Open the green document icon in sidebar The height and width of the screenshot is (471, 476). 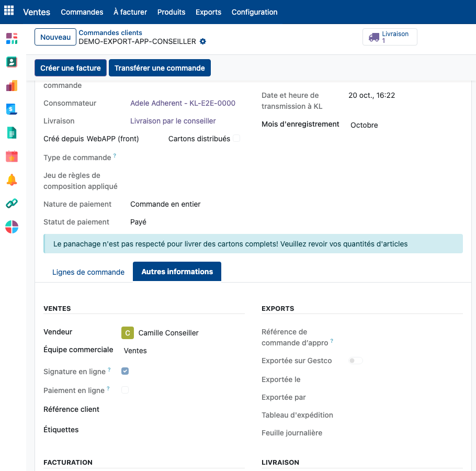[x=12, y=133]
